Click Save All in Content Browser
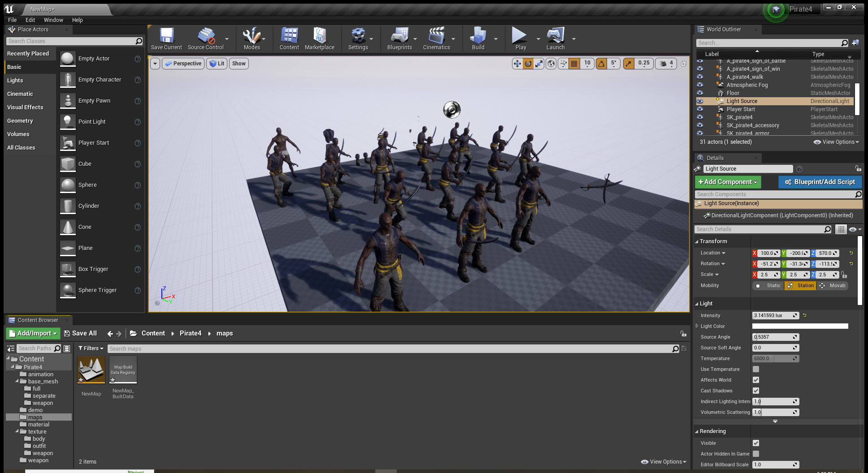 click(80, 333)
